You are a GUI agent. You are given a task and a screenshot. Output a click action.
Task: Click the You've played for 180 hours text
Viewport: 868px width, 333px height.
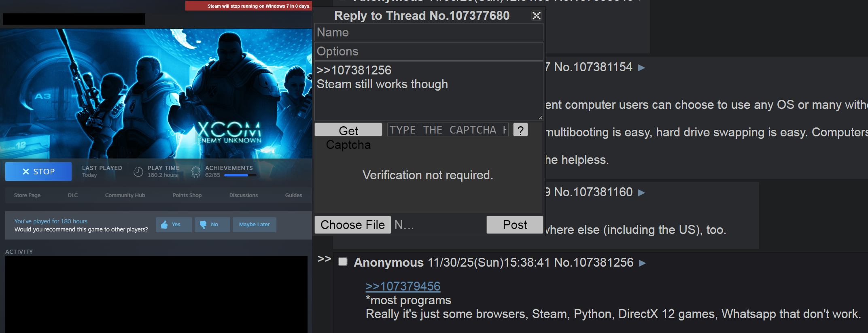point(51,221)
